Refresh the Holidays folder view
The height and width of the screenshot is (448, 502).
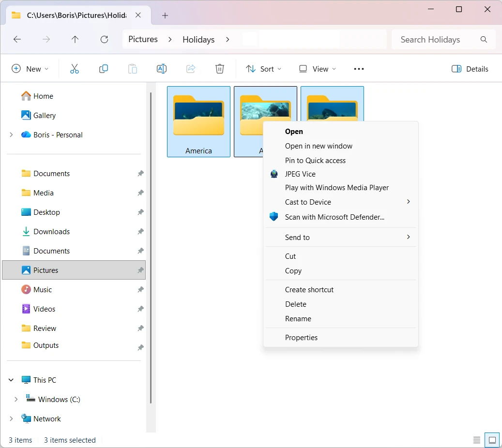pyautogui.click(x=105, y=39)
